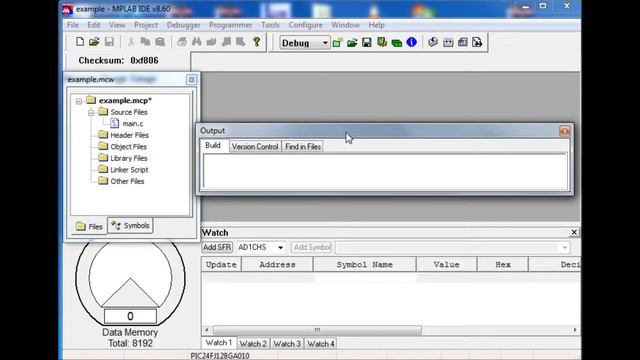Select the Linker Script folder
640x360 pixels.
coord(129,170)
